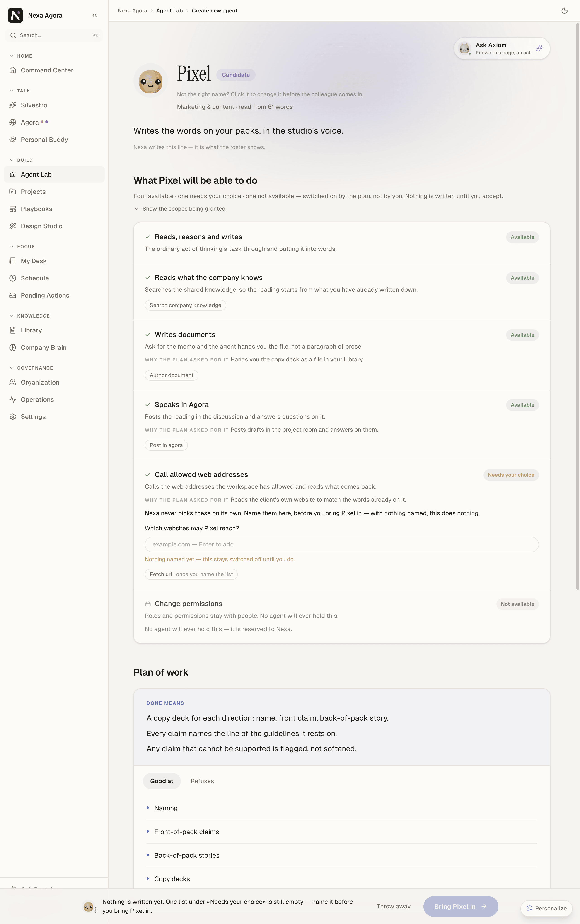580x924 pixels.
Task: Collapse the FOCUS section in the sidebar
Action: (x=22, y=247)
